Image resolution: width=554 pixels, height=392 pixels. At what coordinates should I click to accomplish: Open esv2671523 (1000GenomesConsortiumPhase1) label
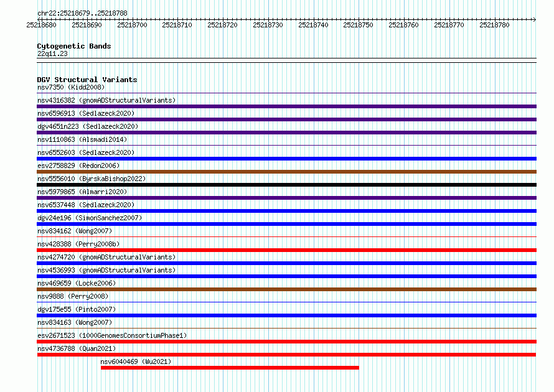(112, 335)
